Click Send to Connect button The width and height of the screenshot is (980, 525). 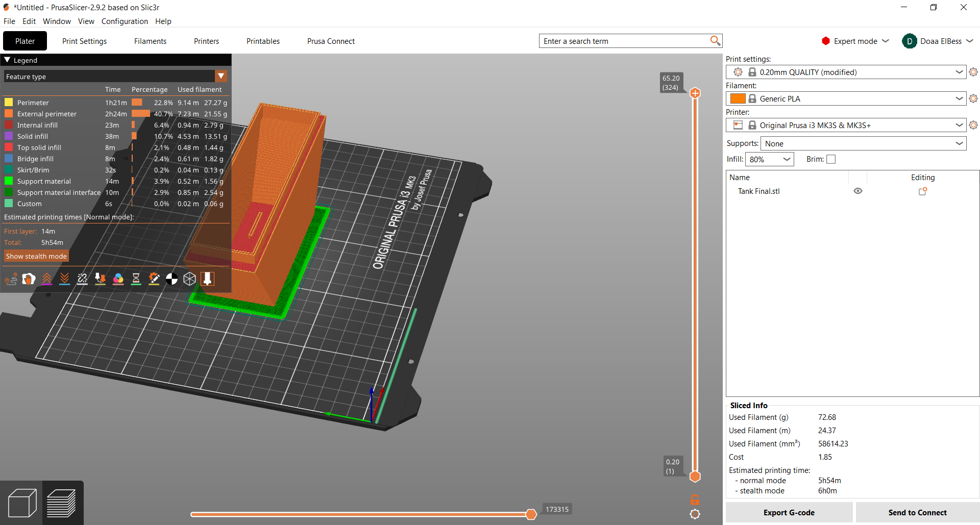917,512
